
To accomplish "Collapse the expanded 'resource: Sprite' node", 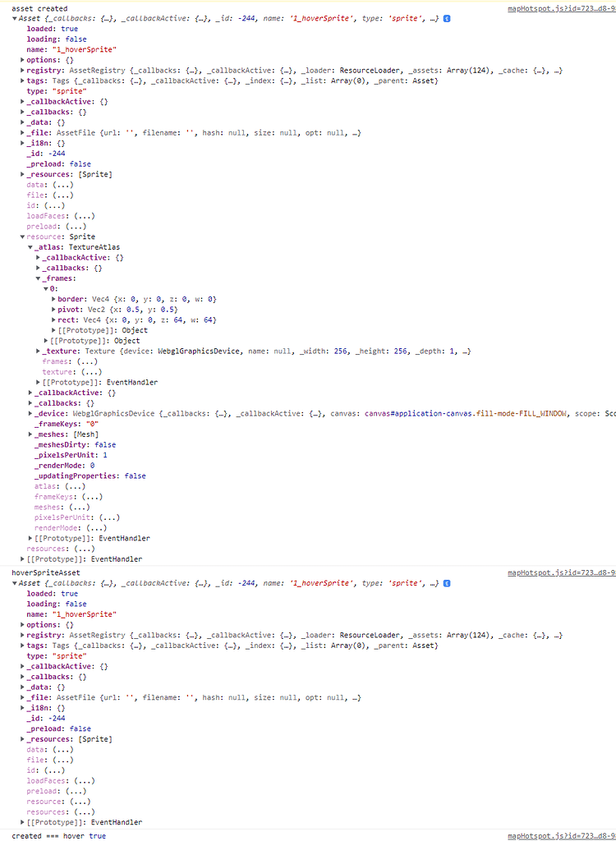I will pos(22,237).
